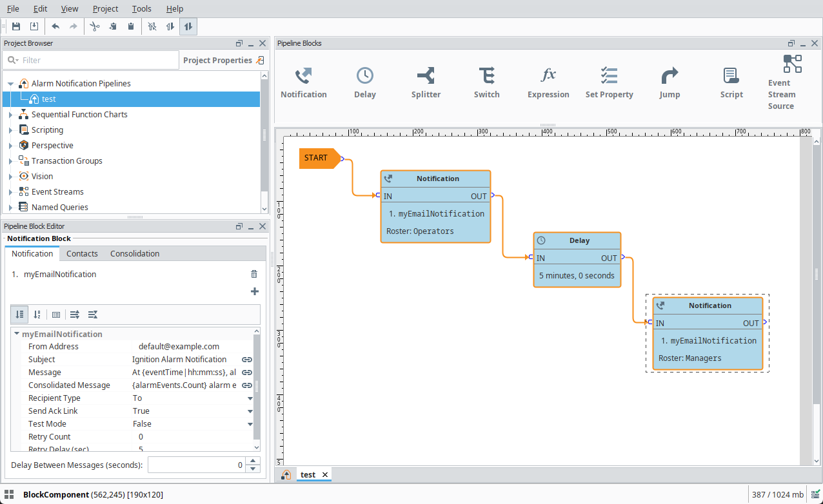
Task: Toggle the property description area icon
Action: [x=56, y=315]
